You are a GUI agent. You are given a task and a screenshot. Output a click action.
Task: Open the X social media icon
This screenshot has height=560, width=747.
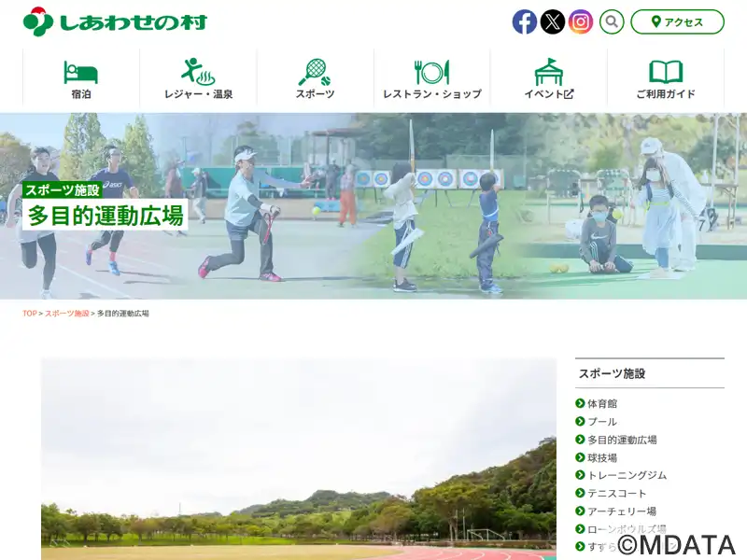pos(553,21)
